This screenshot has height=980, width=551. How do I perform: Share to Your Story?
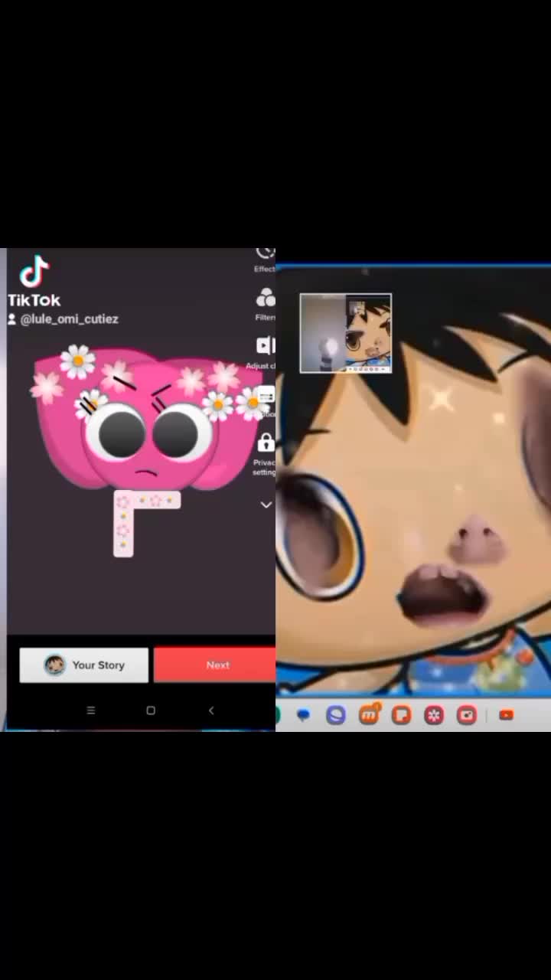pos(84,665)
